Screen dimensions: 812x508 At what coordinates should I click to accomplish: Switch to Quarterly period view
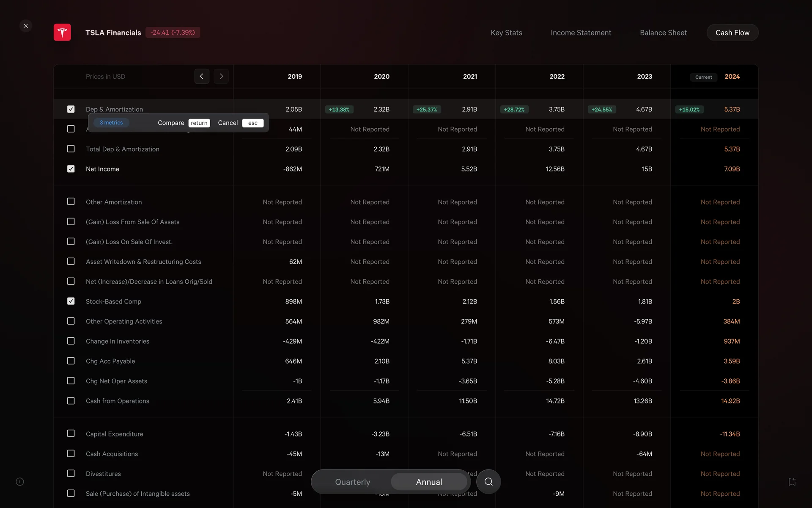point(352,482)
